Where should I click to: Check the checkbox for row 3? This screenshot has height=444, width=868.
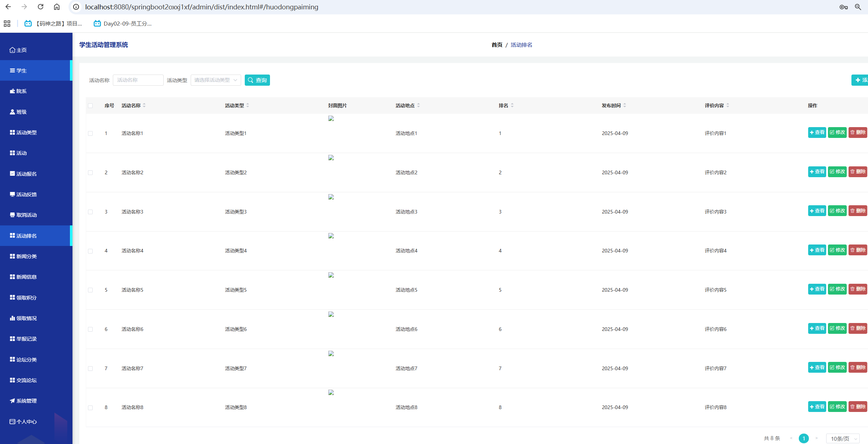tap(90, 212)
